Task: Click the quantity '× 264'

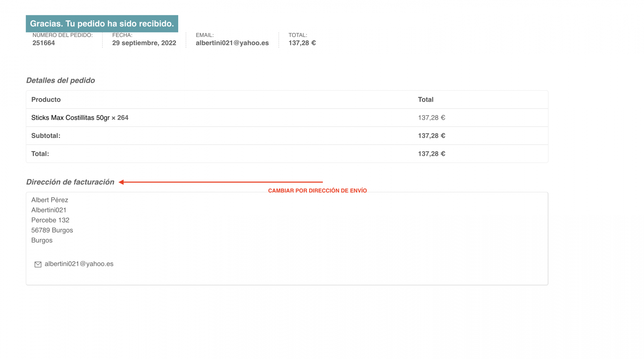Action: 120,118
